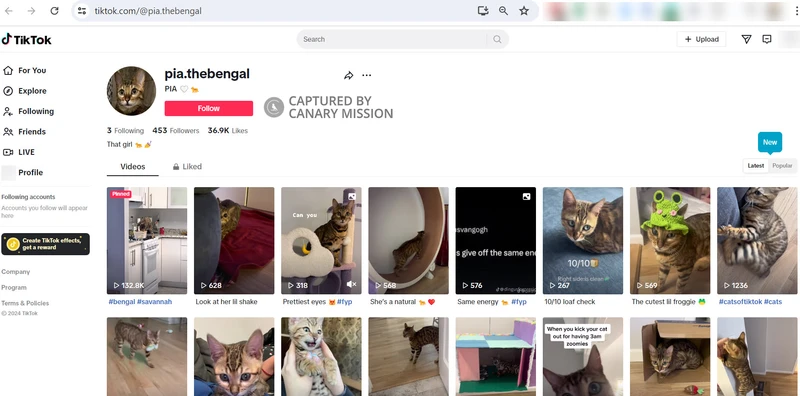This screenshot has width=800, height=396.
Task: Expand the Terms & Policies footer section
Action: click(25, 303)
